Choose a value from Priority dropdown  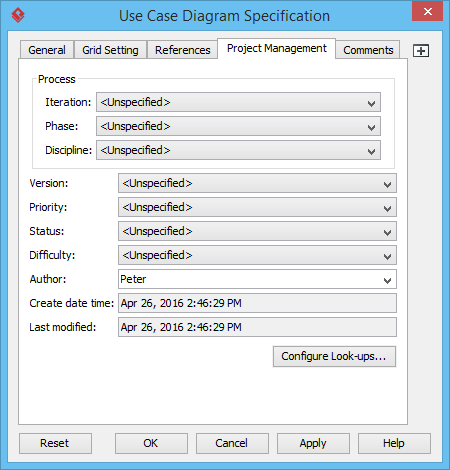tap(257, 207)
